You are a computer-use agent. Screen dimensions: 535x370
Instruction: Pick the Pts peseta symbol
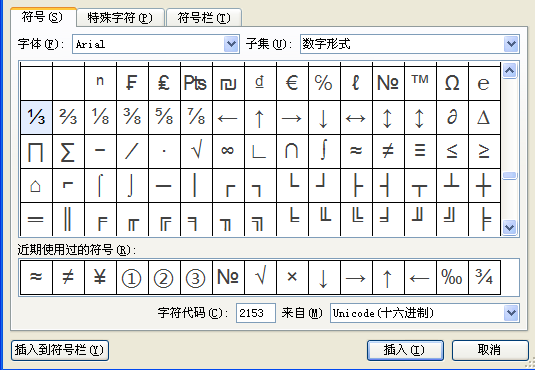point(196,83)
